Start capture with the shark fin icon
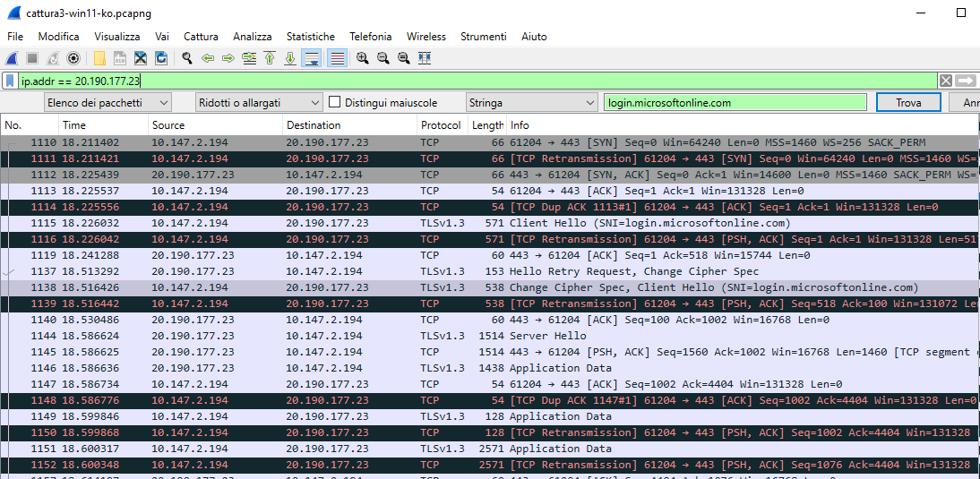 [x=12, y=59]
